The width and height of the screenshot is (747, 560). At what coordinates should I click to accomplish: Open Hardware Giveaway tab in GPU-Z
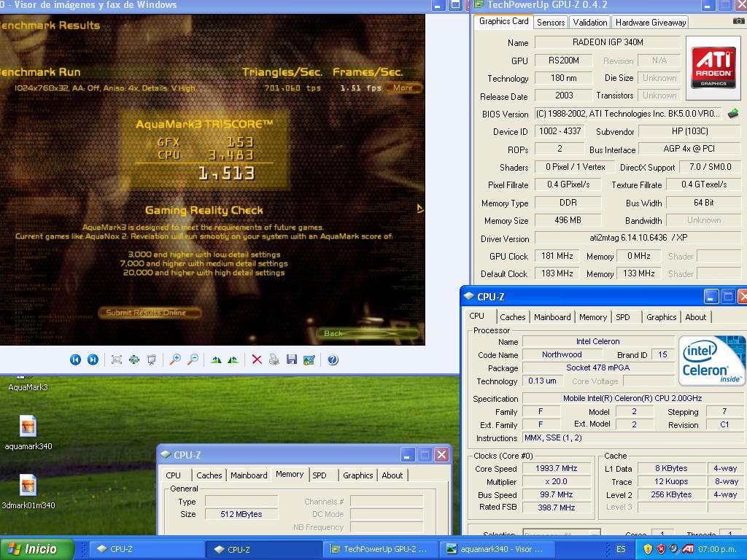[650, 23]
